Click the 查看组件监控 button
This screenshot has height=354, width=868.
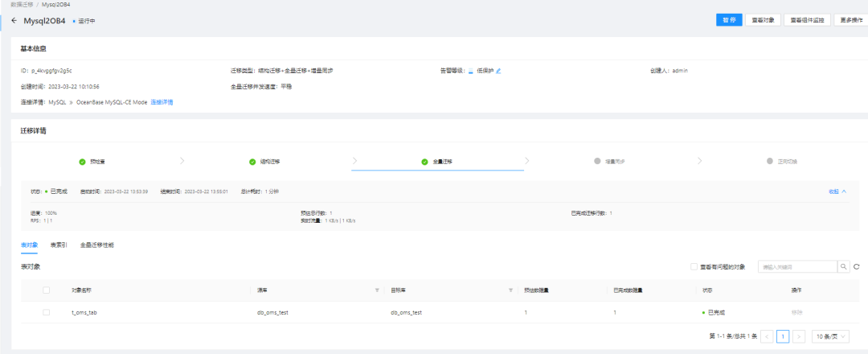point(807,20)
